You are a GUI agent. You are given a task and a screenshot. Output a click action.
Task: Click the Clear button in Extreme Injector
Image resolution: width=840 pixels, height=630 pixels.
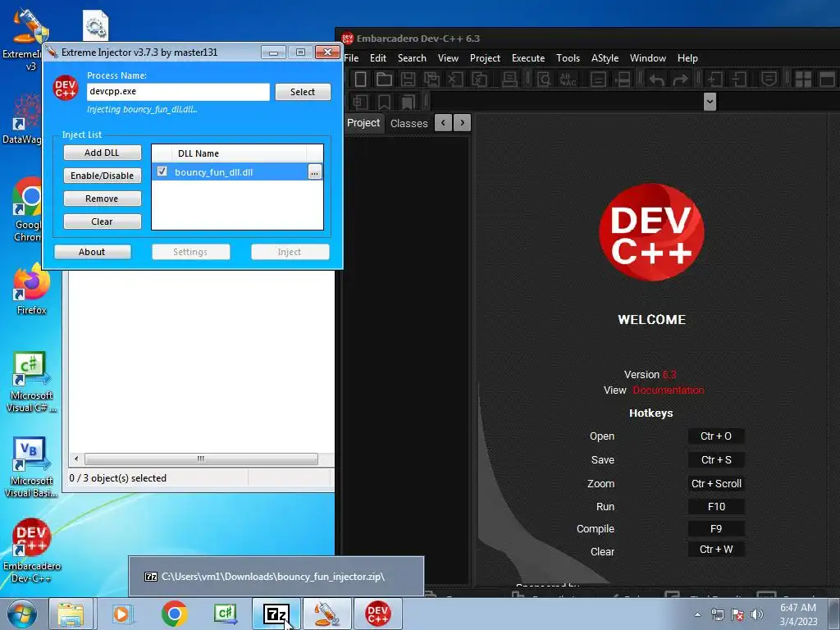coord(103,221)
